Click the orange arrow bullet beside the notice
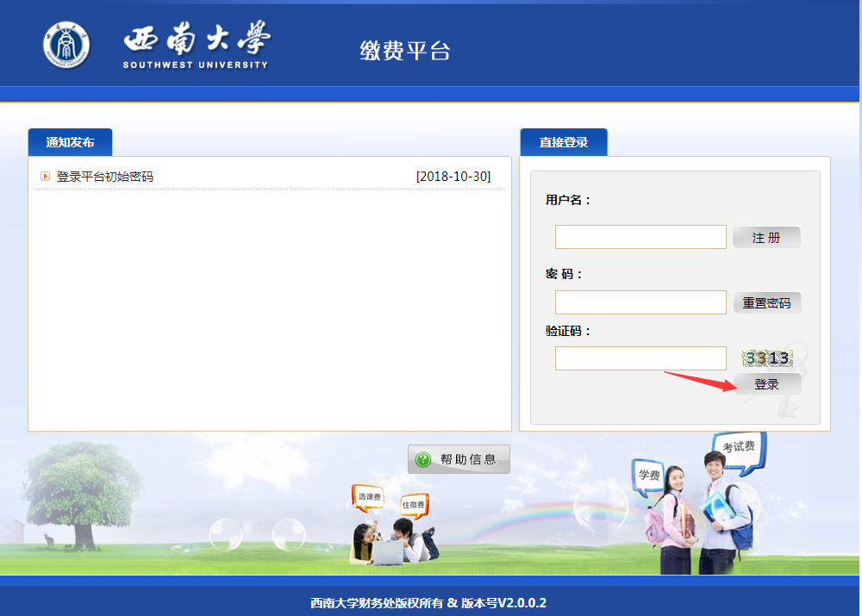Screen dimensions: 862x616 (x=45, y=177)
